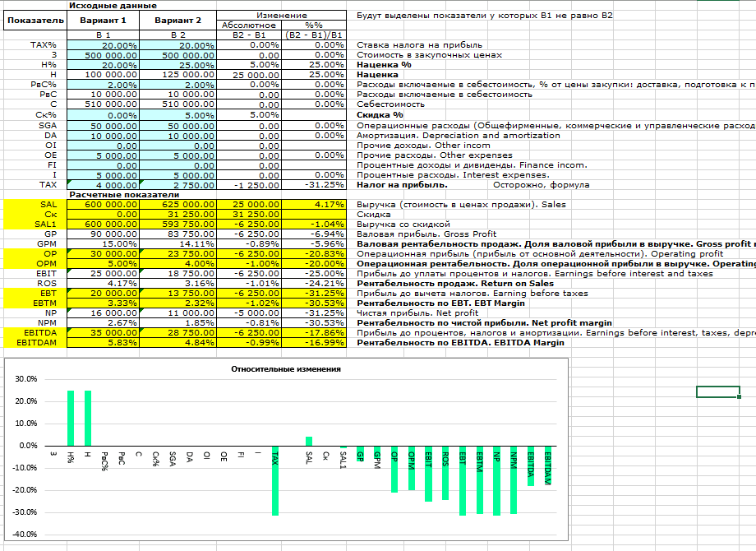Click the NP bar in the chart
Image resolution: width=756 pixels, height=551 pixels.
click(496, 480)
